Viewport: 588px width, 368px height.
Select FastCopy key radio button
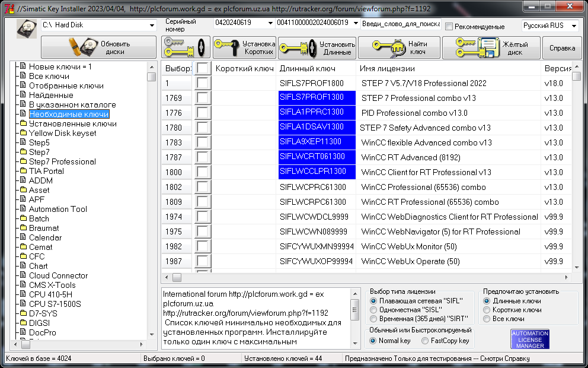coord(425,341)
